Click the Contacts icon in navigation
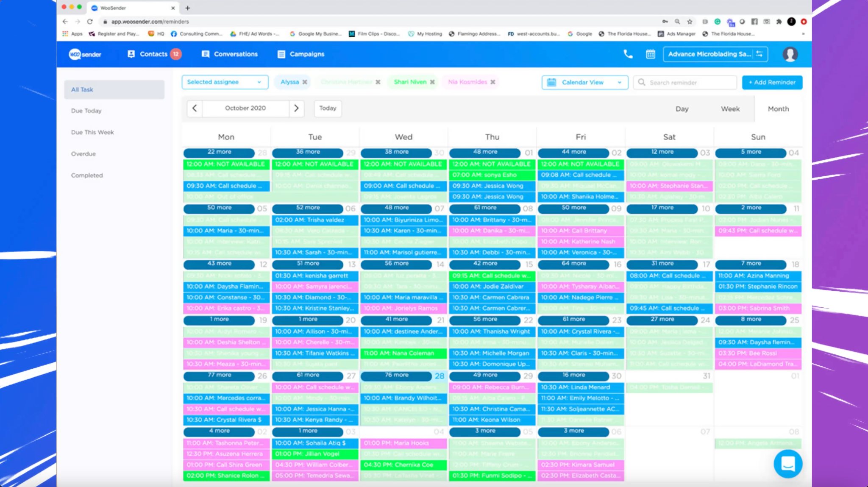 pyautogui.click(x=131, y=54)
